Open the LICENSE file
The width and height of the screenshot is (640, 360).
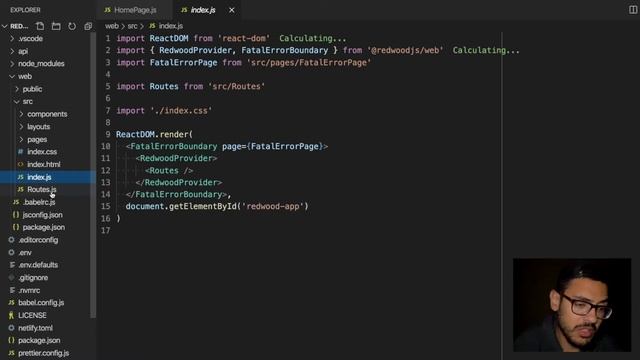pyautogui.click(x=32, y=315)
